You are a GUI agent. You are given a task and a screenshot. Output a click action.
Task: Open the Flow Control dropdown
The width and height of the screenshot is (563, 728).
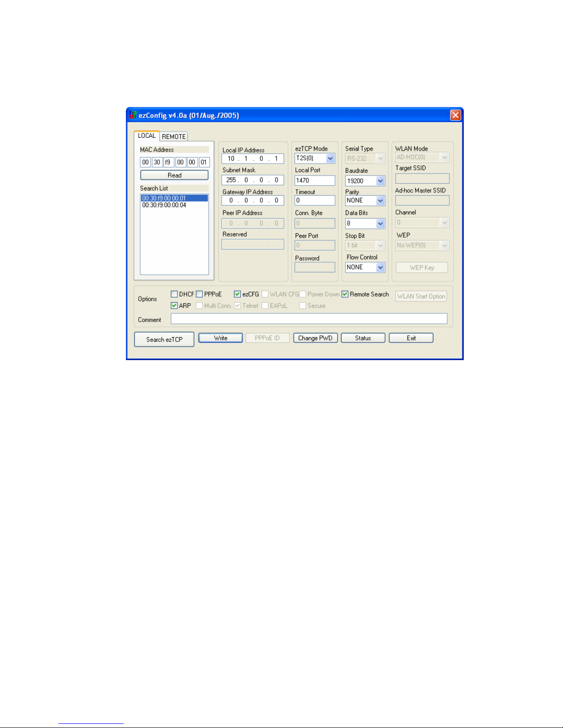[x=381, y=267]
